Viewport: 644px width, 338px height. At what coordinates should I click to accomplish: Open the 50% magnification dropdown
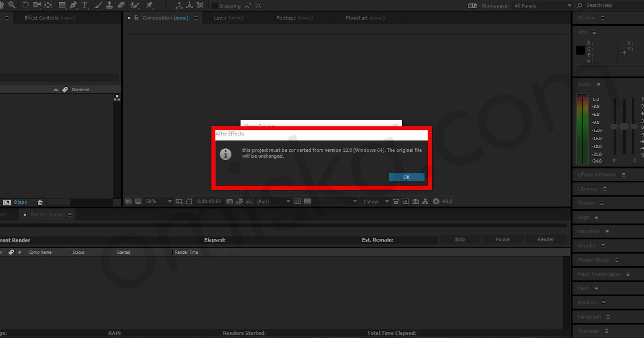coord(158,201)
